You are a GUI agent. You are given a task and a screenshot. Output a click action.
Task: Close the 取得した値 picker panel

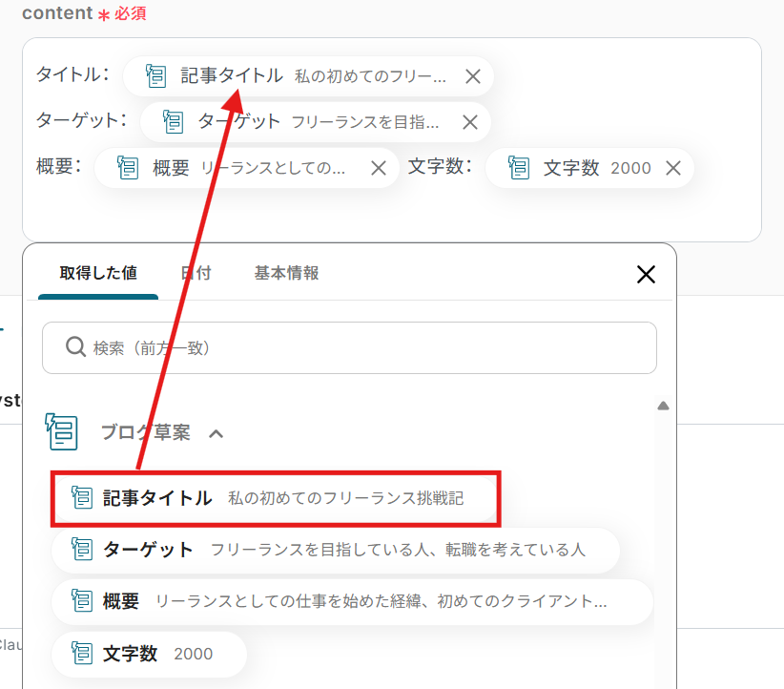(646, 274)
